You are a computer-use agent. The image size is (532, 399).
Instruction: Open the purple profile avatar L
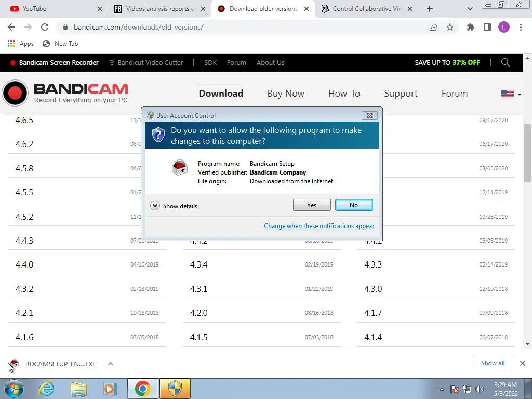(x=504, y=27)
